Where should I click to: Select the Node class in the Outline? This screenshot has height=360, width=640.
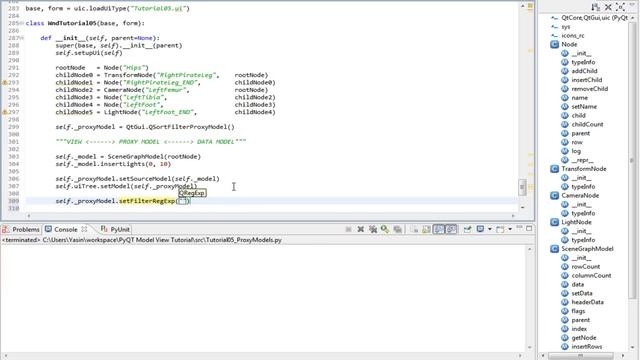(x=569, y=44)
